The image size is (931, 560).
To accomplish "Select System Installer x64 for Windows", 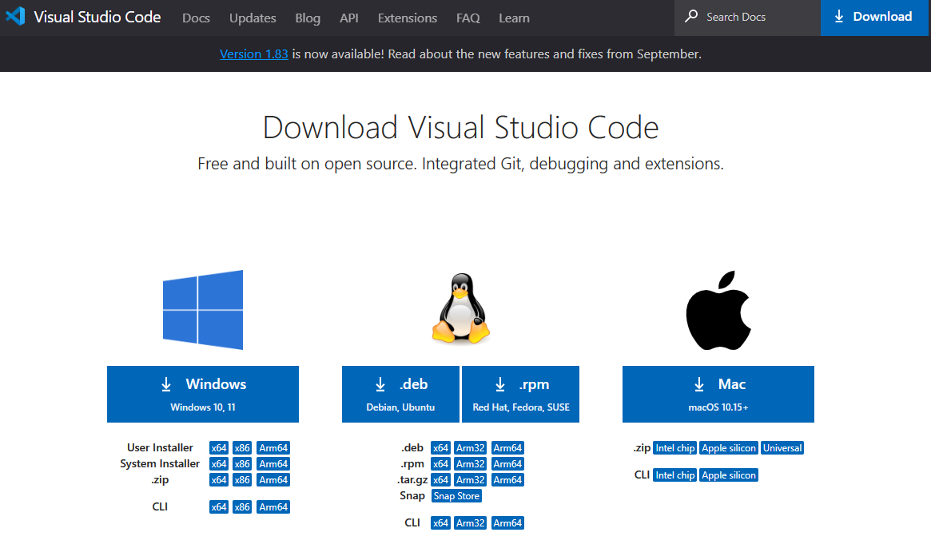I will point(218,464).
